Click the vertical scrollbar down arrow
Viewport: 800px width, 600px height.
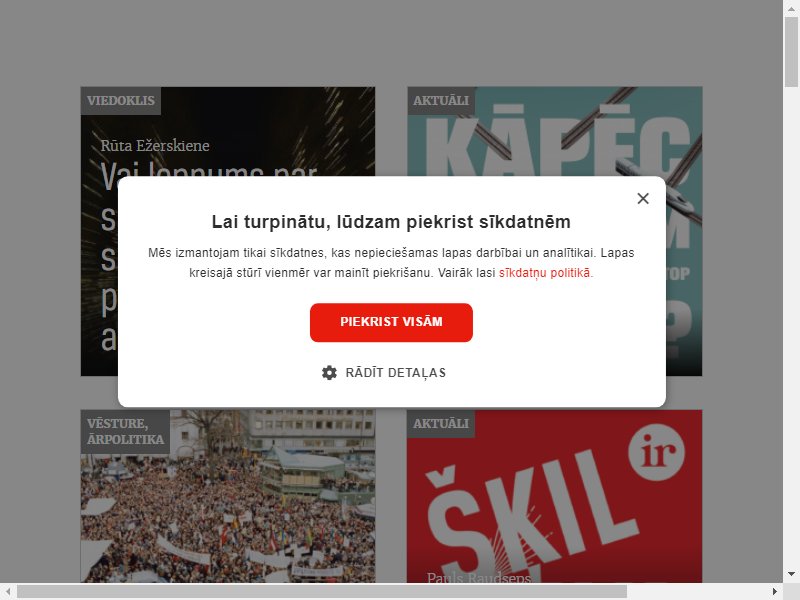pos(791,574)
